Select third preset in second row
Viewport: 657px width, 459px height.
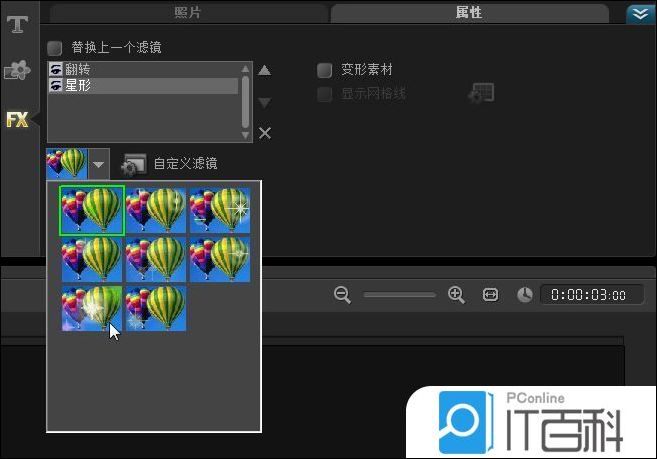point(220,259)
